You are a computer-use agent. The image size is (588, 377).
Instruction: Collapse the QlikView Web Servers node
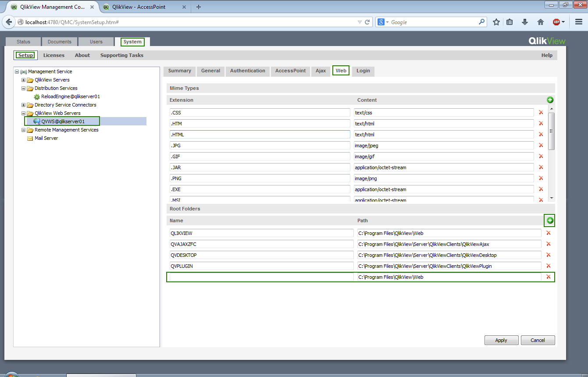tap(24, 113)
